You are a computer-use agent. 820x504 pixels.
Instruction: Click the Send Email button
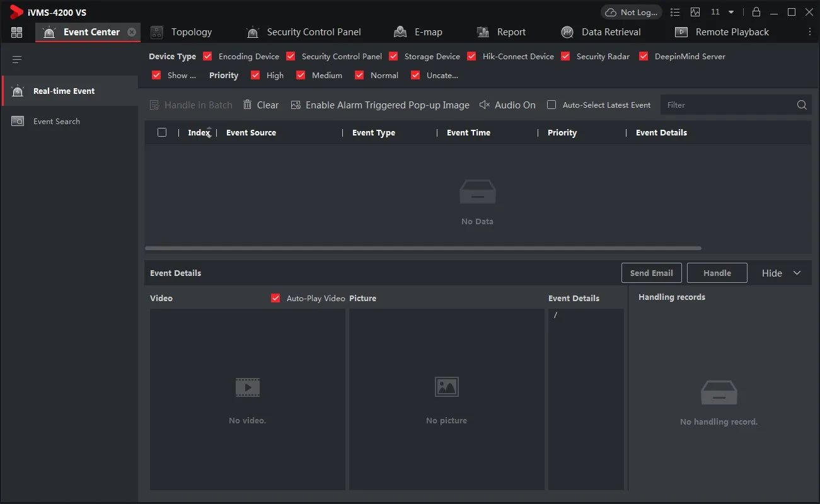click(x=651, y=273)
